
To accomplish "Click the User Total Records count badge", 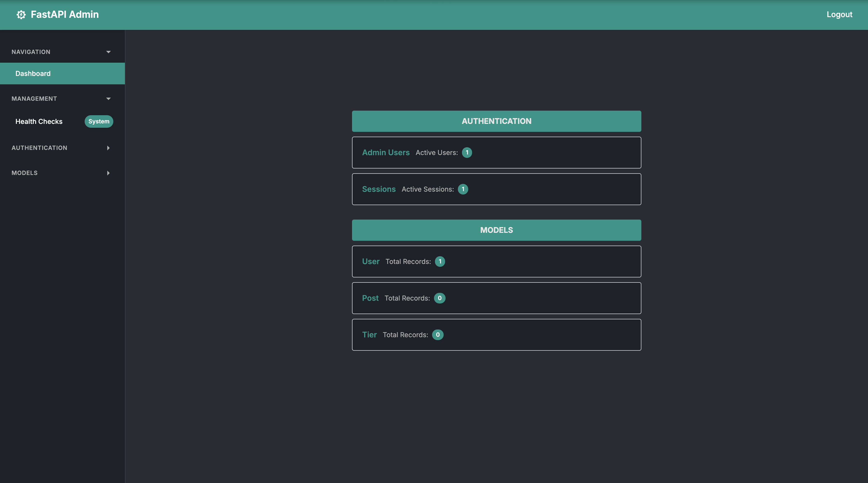I will pyautogui.click(x=440, y=261).
